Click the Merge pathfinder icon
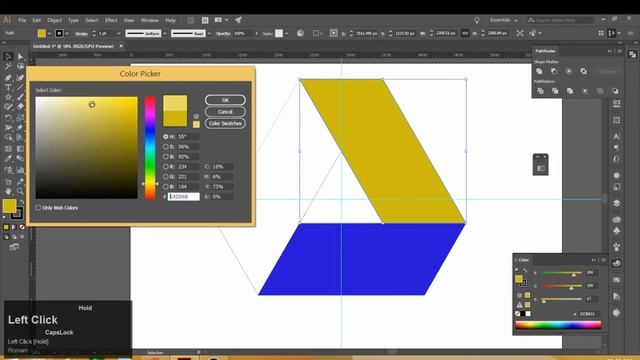Screen dimensions: 640x360 tap(570, 91)
